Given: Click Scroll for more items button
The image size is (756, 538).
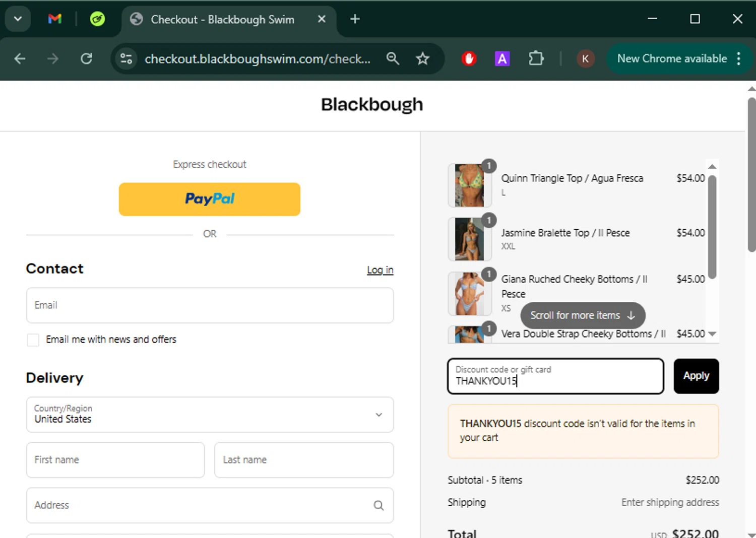Looking at the screenshot, I should pyautogui.click(x=583, y=315).
